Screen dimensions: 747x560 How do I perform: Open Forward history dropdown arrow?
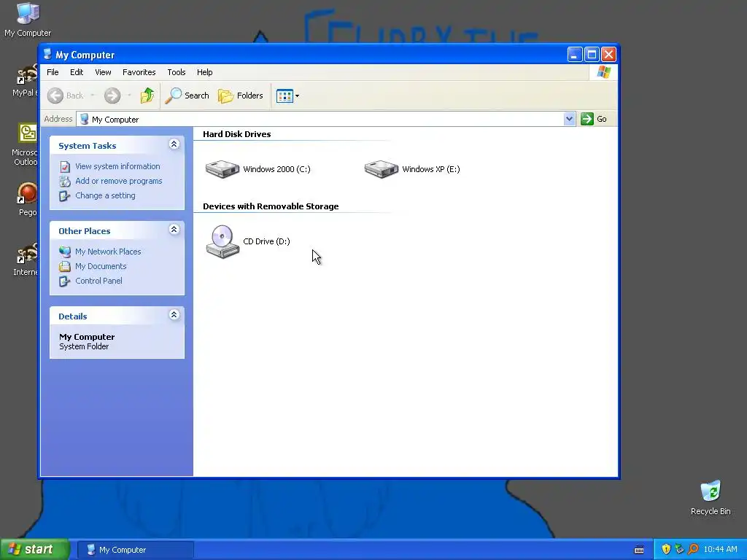pyautogui.click(x=129, y=96)
